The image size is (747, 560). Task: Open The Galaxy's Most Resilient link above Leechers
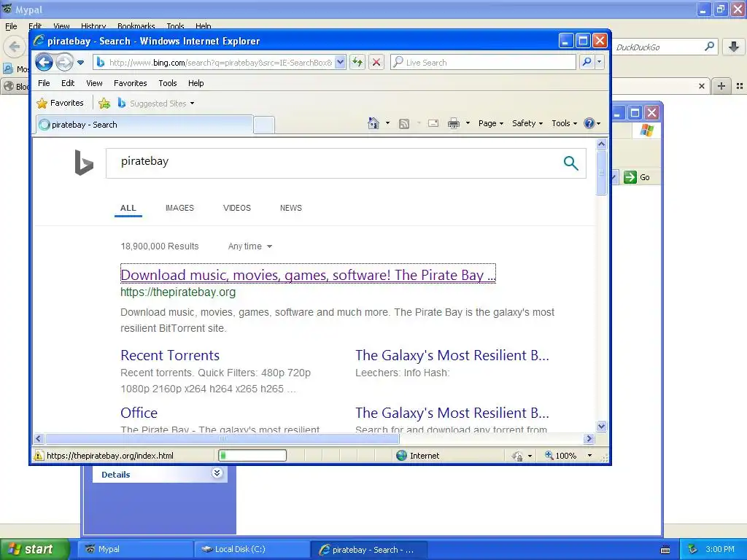[x=452, y=355]
